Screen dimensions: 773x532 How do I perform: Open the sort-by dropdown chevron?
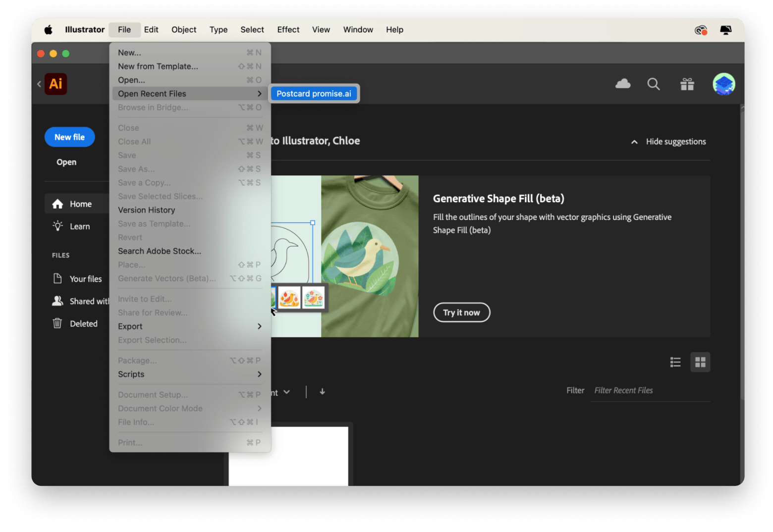tap(286, 392)
